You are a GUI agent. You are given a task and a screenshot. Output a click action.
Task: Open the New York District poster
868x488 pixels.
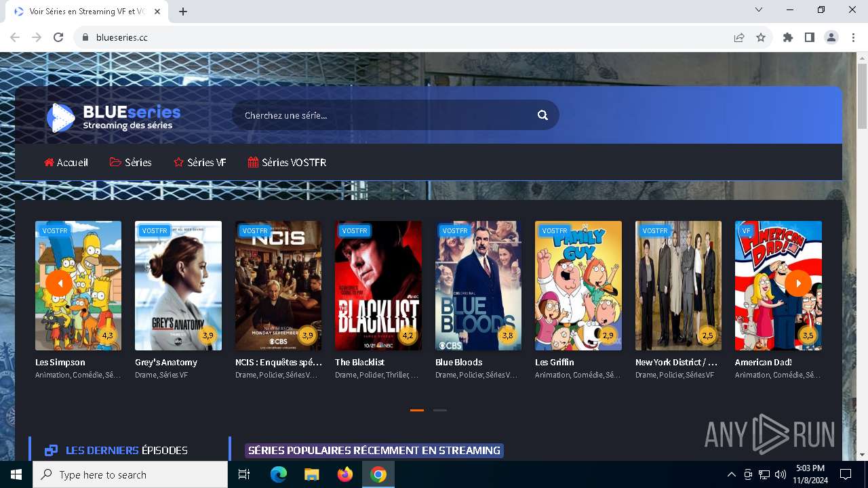(x=678, y=285)
